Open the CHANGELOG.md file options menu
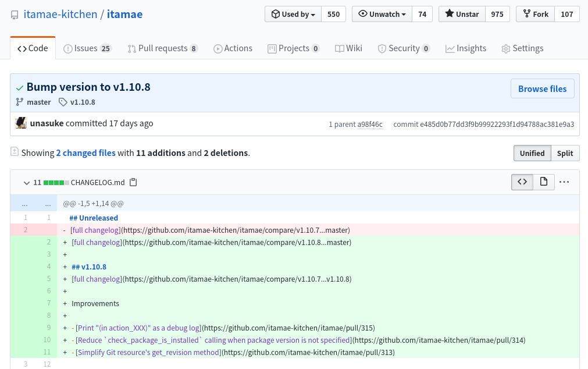588x369 pixels. pos(564,182)
